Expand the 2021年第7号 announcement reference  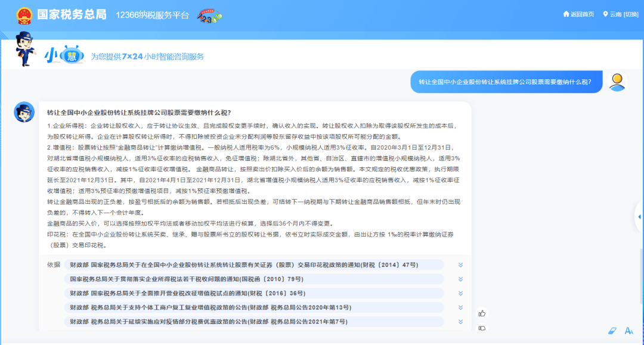click(x=460, y=322)
